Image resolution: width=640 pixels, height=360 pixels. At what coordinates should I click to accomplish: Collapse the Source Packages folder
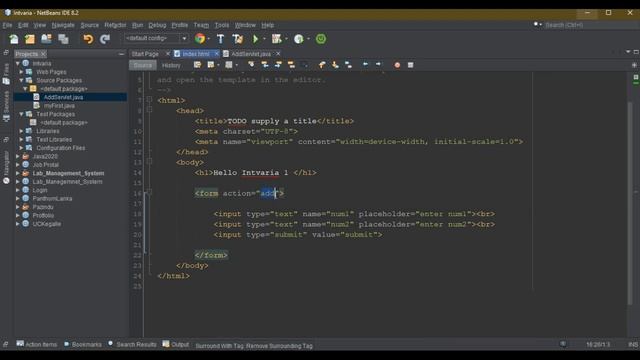[x=22, y=80]
